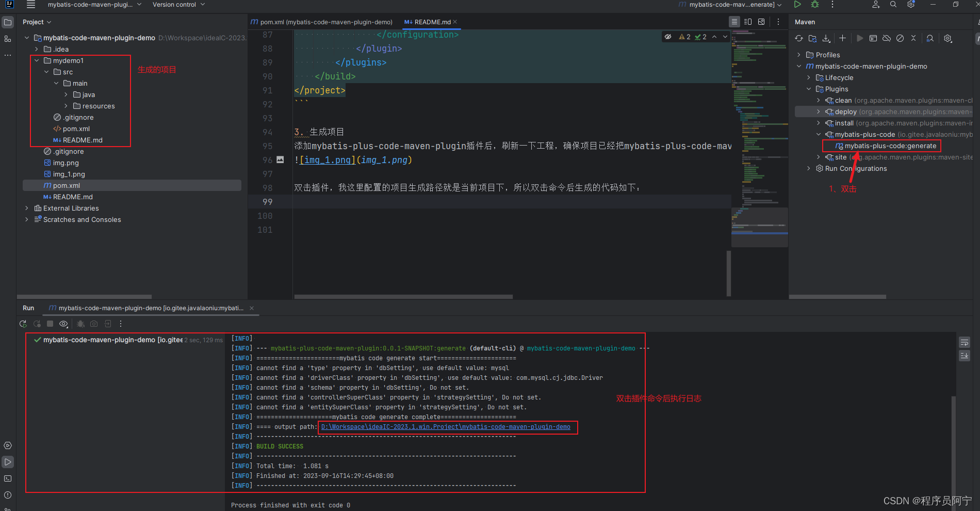This screenshot has height=511, width=980.
Task: Expand the .idea folder
Action: click(37, 49)
